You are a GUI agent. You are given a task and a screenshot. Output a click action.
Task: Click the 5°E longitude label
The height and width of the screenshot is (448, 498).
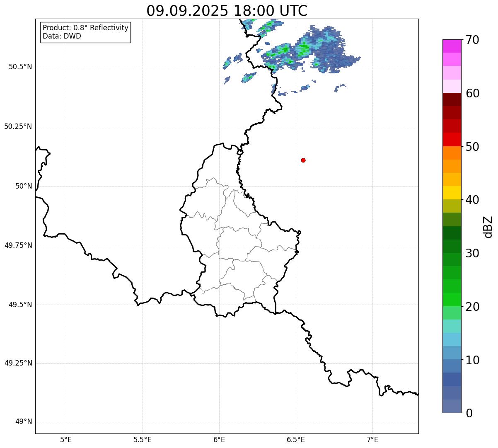66,440
